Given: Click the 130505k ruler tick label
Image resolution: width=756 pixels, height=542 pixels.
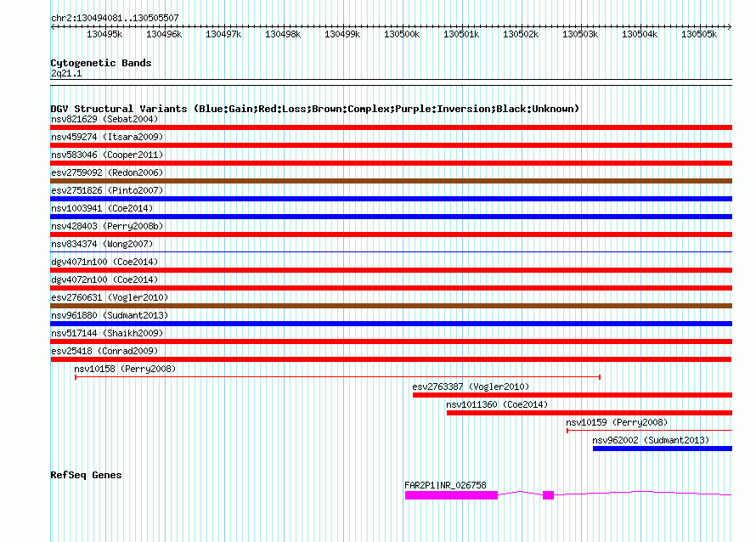Looking at the screenshot, I should [699, 34].
